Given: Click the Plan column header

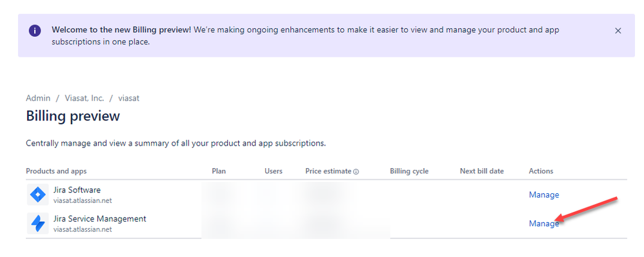Looking at the screenshot, I should [x=219, y=171].
